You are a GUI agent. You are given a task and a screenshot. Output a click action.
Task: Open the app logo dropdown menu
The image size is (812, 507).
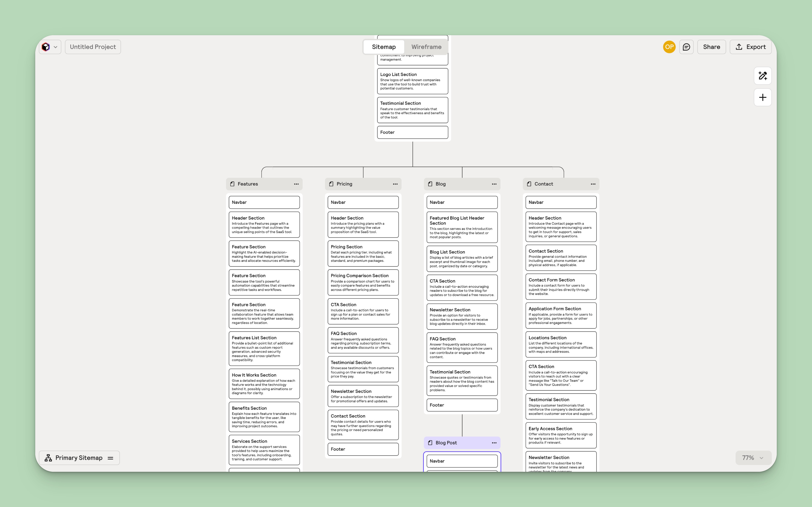click(x=50, y=47)
